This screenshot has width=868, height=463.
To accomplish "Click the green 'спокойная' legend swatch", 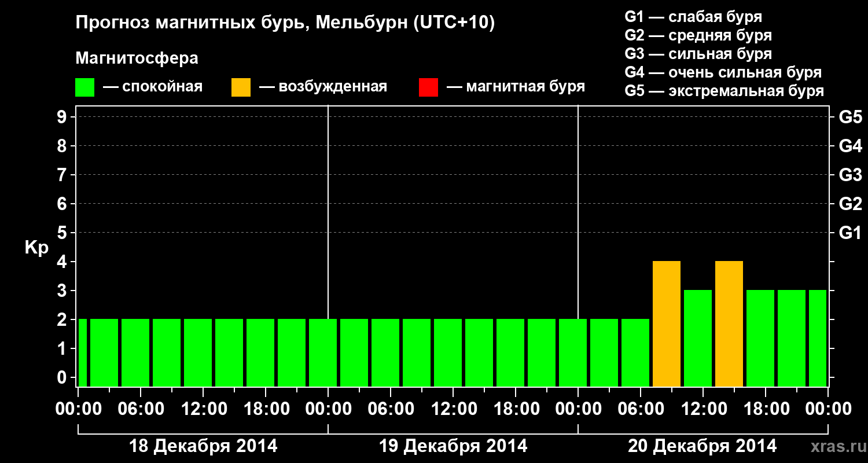I will (84, 87).
